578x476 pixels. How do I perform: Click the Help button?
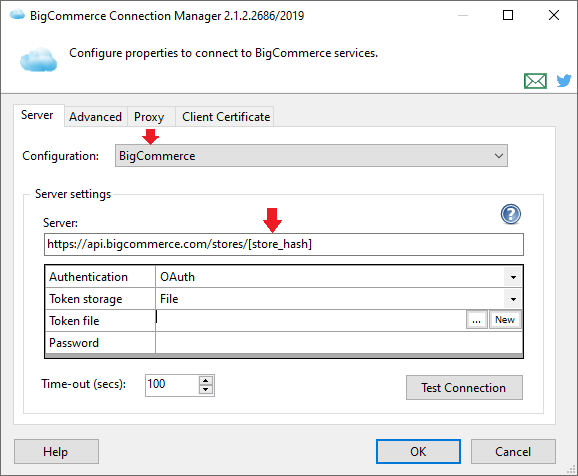(x=56, y=451)
